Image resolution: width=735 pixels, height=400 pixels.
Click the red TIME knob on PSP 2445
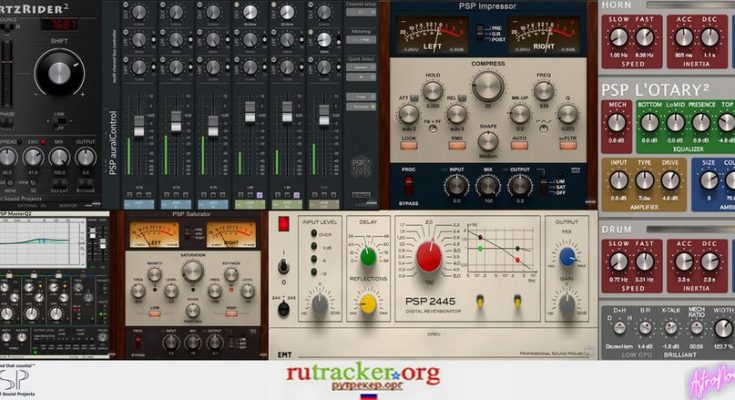tap(429, 256)
